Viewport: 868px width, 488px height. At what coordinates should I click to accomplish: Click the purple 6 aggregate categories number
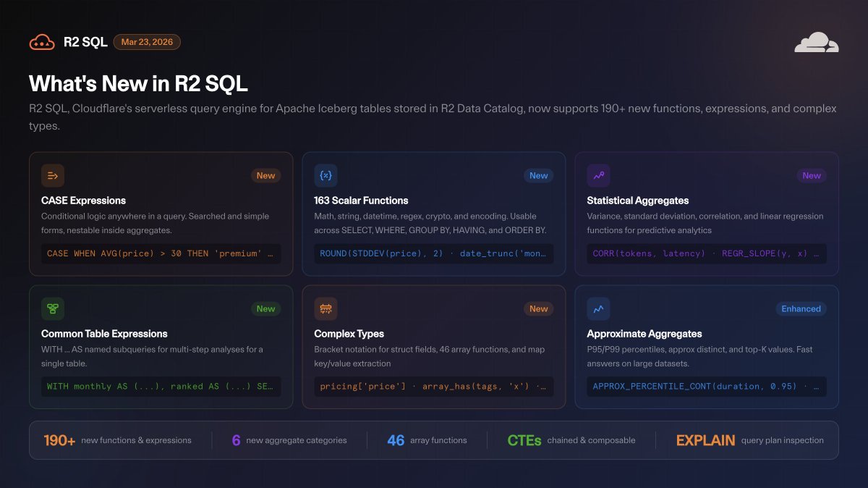236,440
